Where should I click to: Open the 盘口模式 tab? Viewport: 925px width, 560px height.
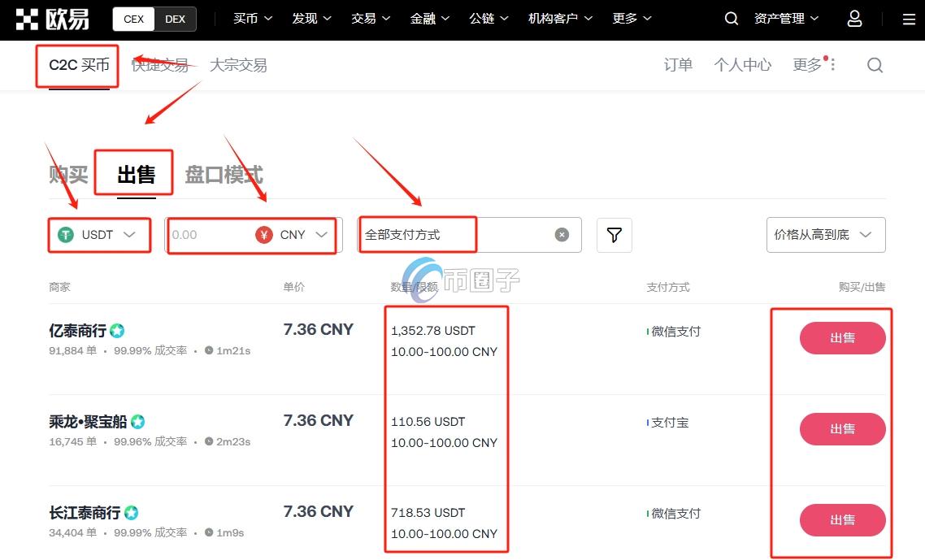coord(223,173)
